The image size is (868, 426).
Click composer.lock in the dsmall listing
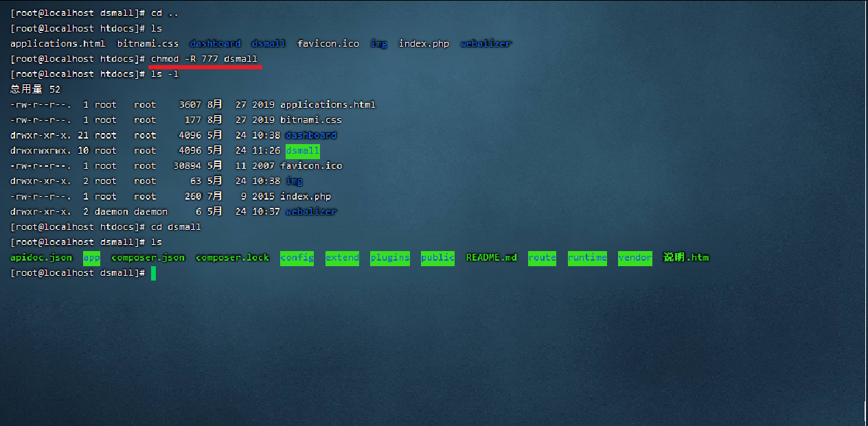[x=232, y=258]
